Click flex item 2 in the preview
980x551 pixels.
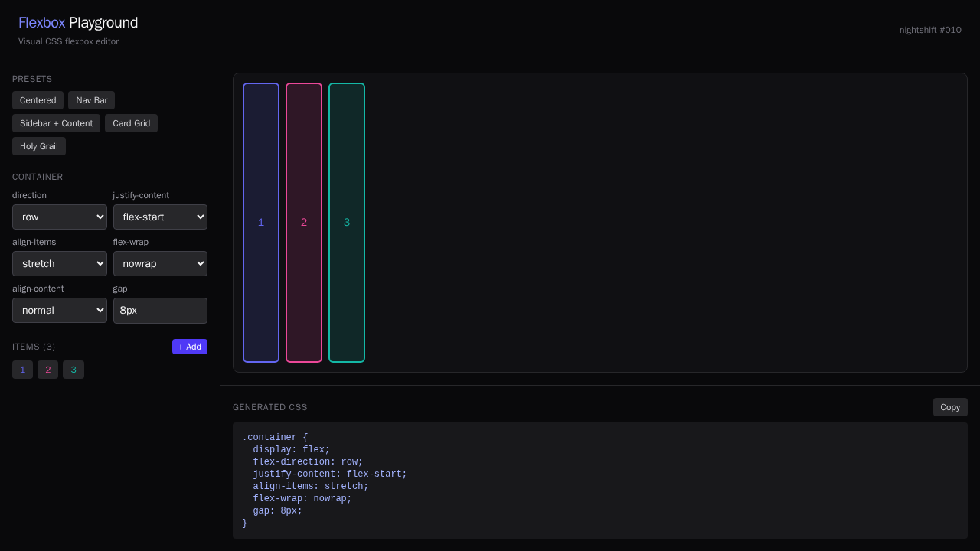coord(304,223)
